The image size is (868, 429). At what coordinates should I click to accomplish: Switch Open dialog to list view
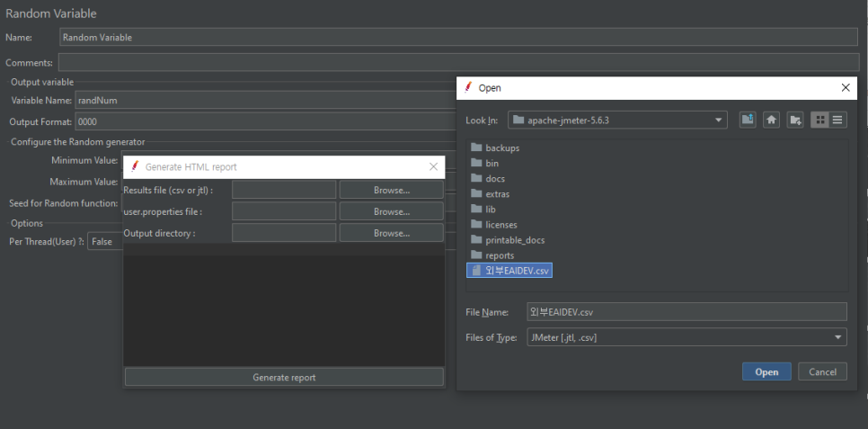pos(819,120)
